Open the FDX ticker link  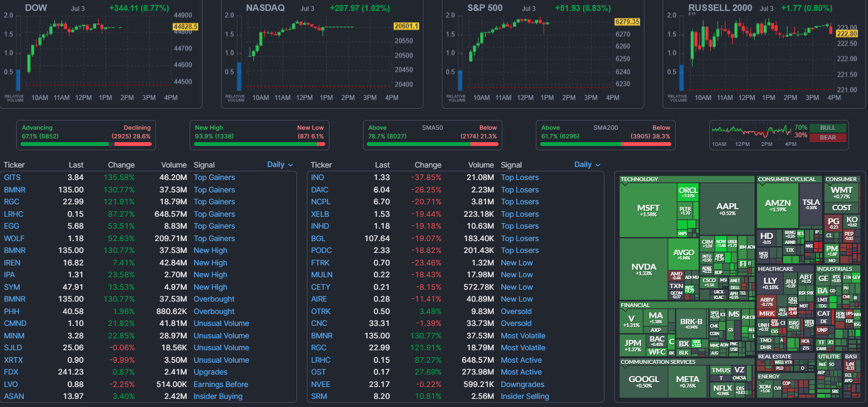(x=11, y=372)
